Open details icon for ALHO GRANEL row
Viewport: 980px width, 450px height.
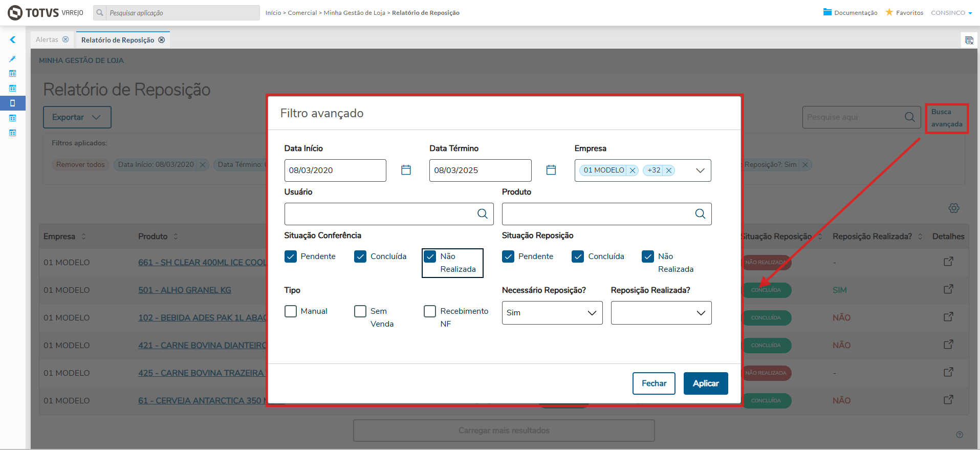tap(948, 290)
